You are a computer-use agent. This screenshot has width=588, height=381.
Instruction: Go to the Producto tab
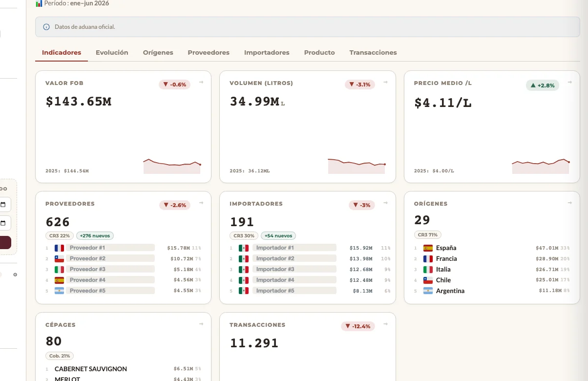319,52
